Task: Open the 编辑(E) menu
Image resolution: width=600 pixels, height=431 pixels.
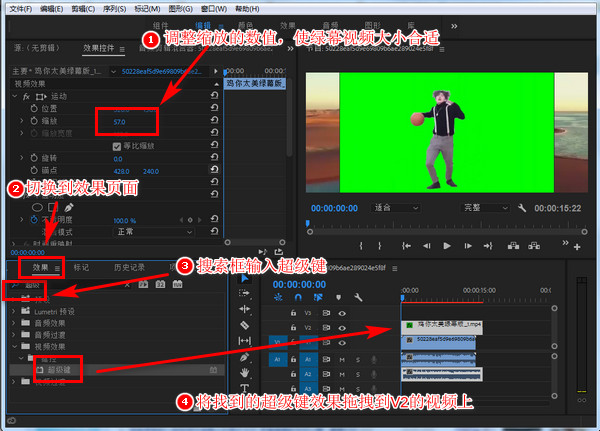Action: point(52,8)
